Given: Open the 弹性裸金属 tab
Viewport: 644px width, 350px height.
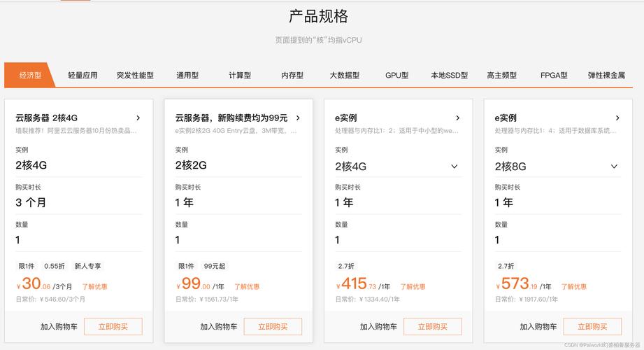Looking at the screenshot, I should [606, 76].
